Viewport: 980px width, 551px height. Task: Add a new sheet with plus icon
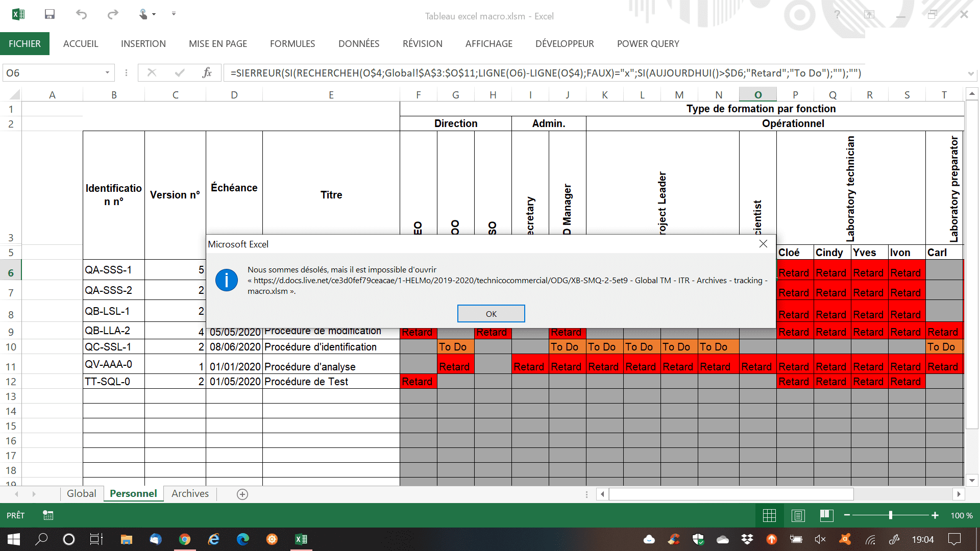242,494
